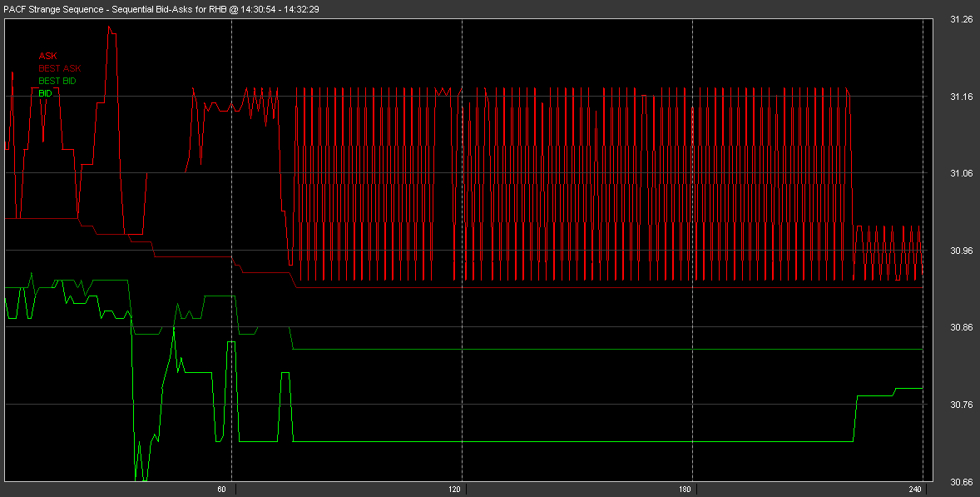This screenshot has height=497, width=980.
Task: Click the 180 tick on the x-axis
Action: coord(685,490)
